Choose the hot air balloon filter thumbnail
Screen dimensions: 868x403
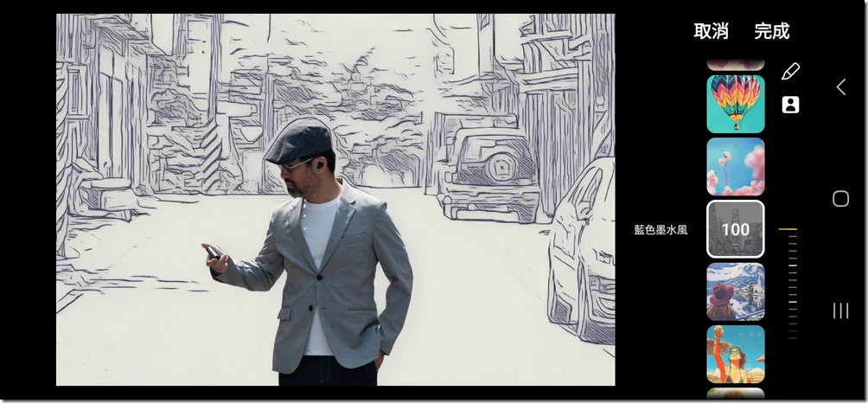click(x=736, y=104)
